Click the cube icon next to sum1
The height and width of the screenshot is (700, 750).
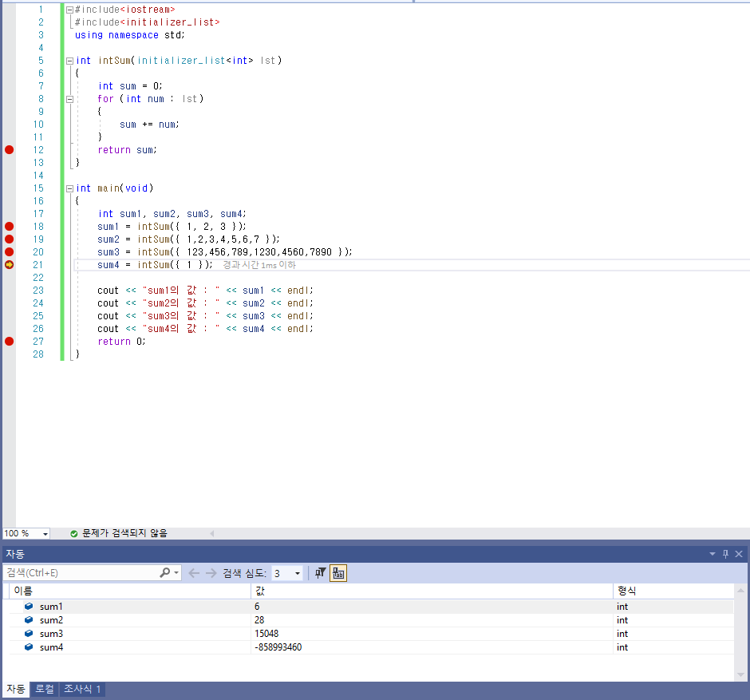pos(29,607)
